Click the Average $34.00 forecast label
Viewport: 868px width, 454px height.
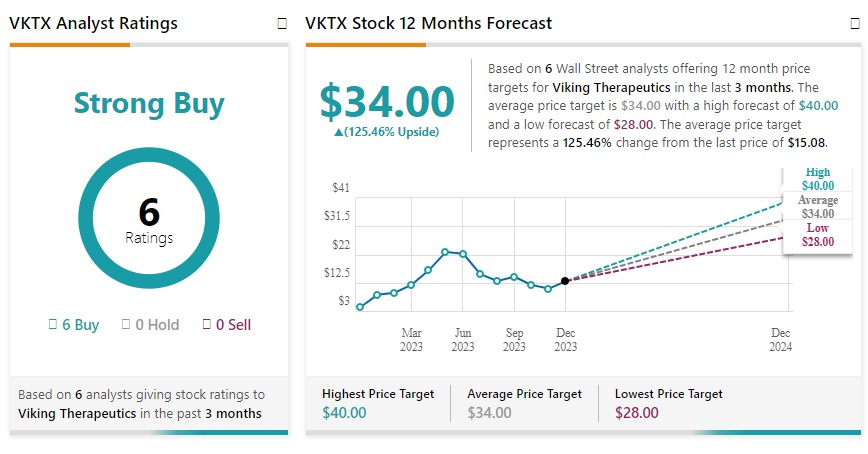point(817,207)
